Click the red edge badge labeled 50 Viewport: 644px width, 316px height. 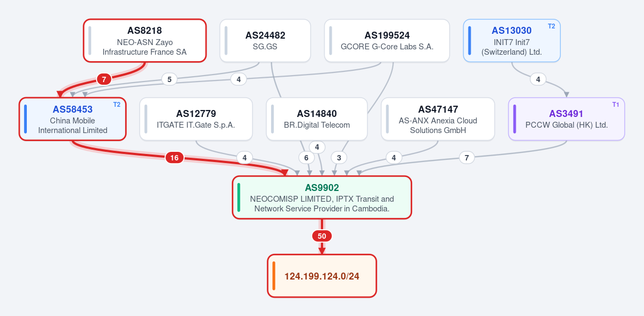point(322,236)
